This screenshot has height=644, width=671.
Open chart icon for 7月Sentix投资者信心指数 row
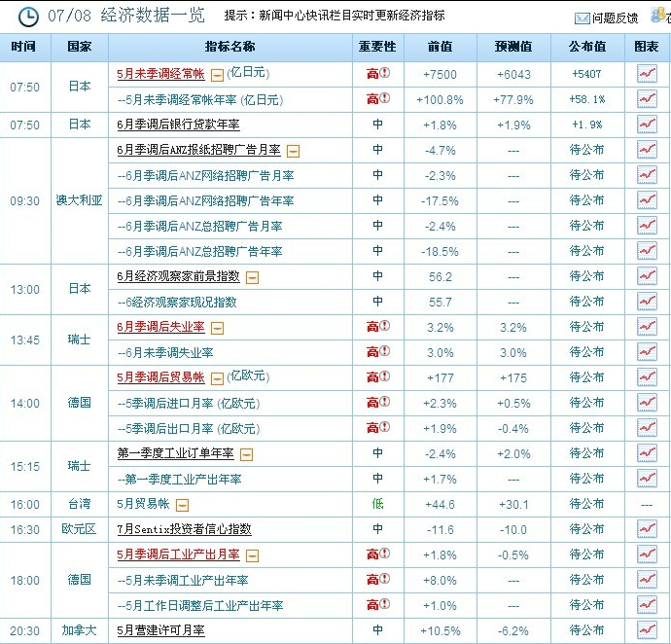pos(647,528)
